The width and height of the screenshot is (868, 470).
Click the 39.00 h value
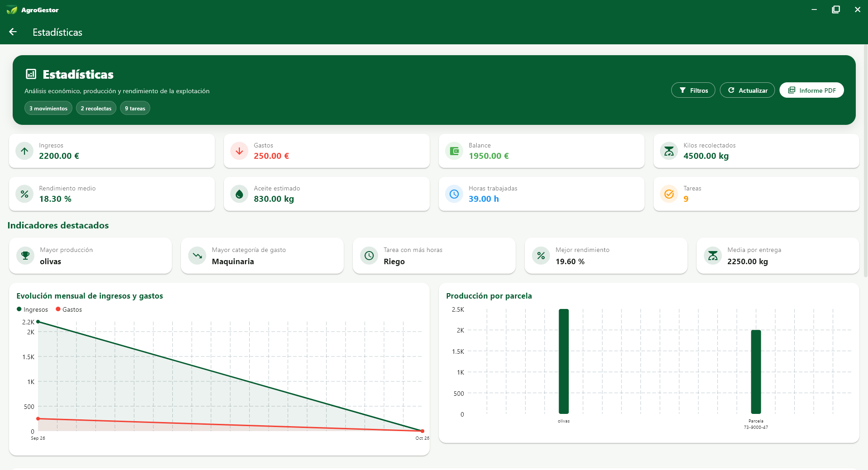pos(484,199)
